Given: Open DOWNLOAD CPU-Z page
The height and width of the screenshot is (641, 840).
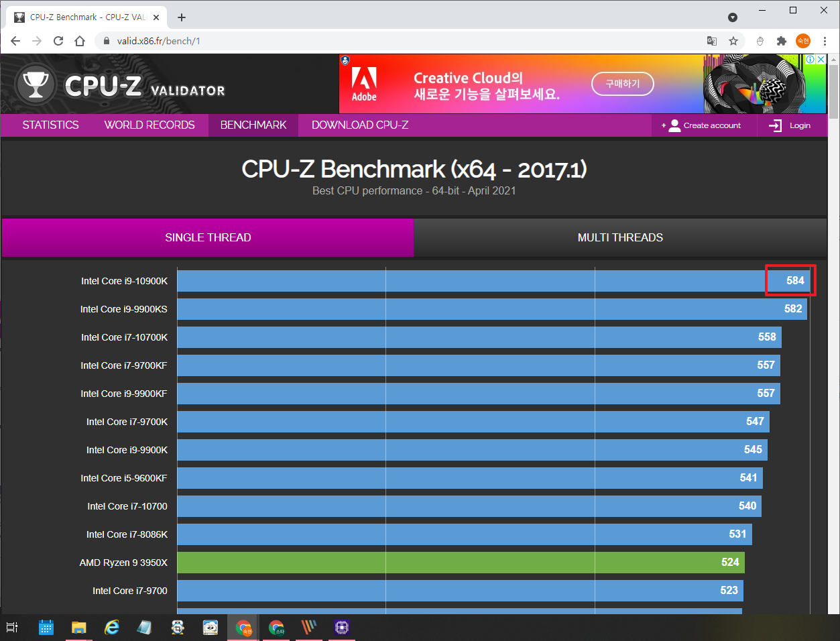Looking at the screenshot, I should [360, 125].
